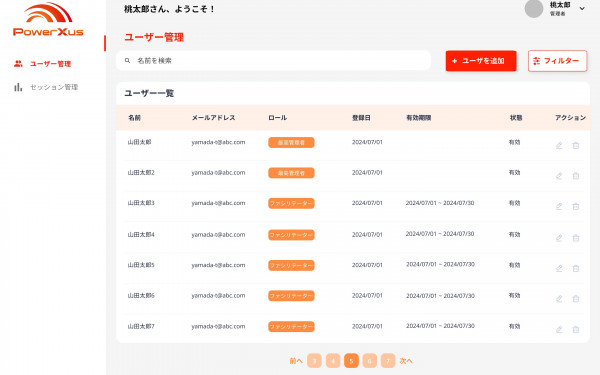Viewport: 600px width, 375px height.
Task: Click the gray profile avatar
Action: point(534,8)
